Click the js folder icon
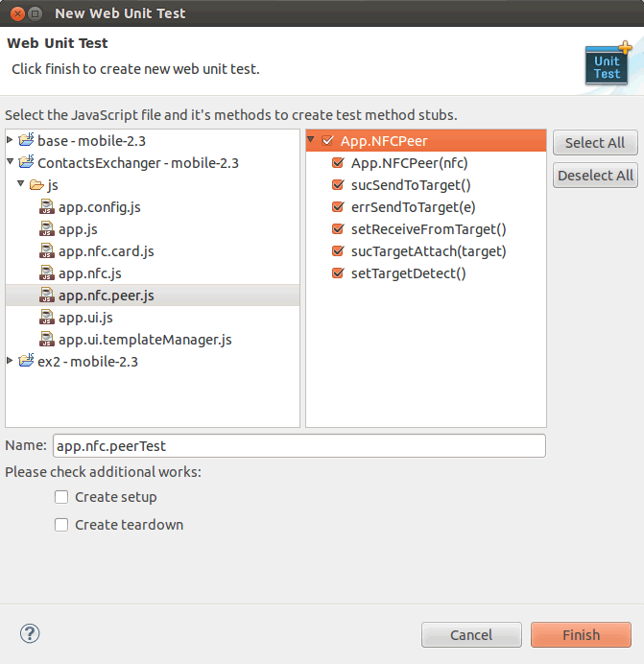Image resolution: width=644 pixels, height=664 pixels. tap(36, 185)
